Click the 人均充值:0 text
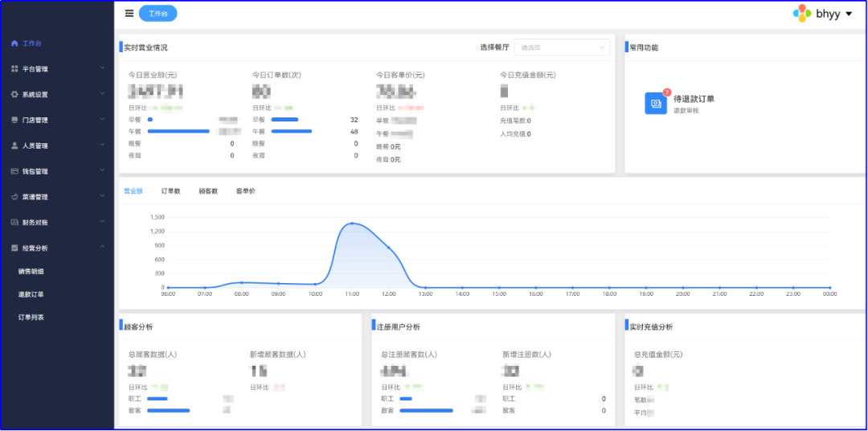868x431 pixels. 515,134
